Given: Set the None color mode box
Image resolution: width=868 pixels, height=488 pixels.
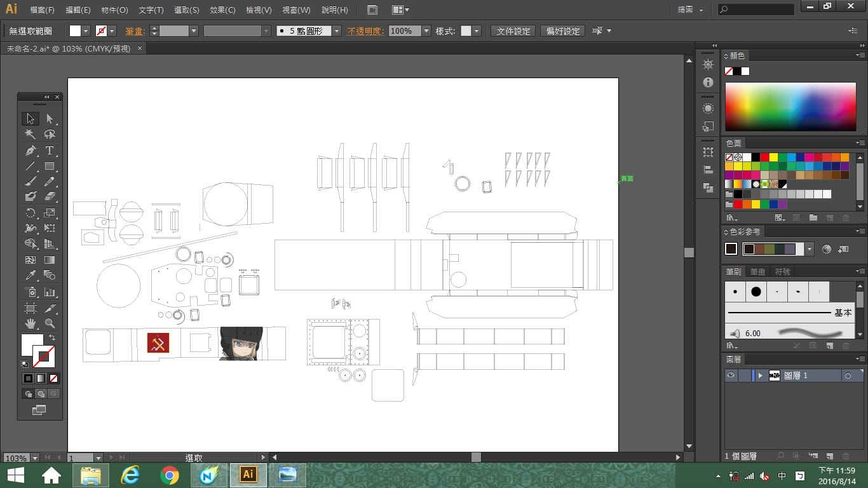Looking at the screenshot, I should [x=53, y=378].
